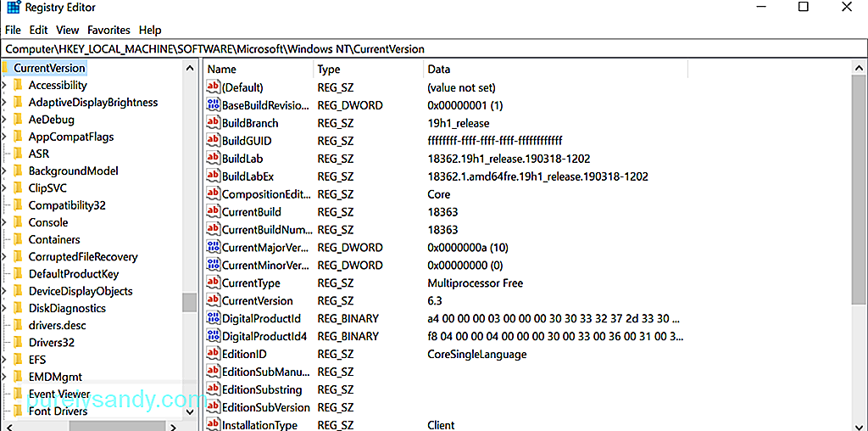Expand the Console key

[x=4, y=222]
